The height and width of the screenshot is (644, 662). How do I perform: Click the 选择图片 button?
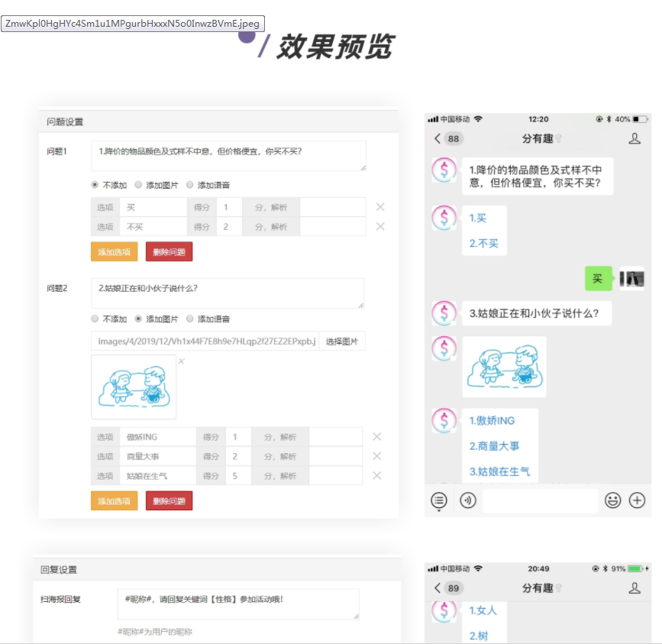pos(341,341)
